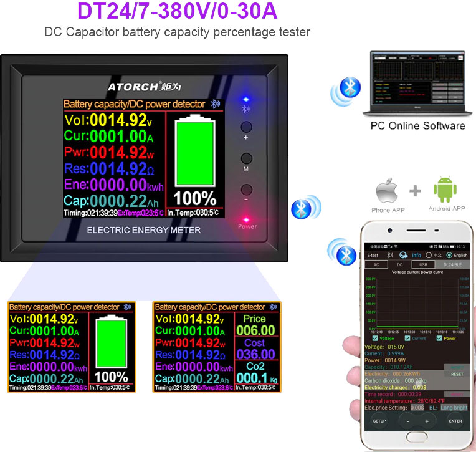
Task: Tap the SETUP button in the phone app
Action: pos(379,421)
